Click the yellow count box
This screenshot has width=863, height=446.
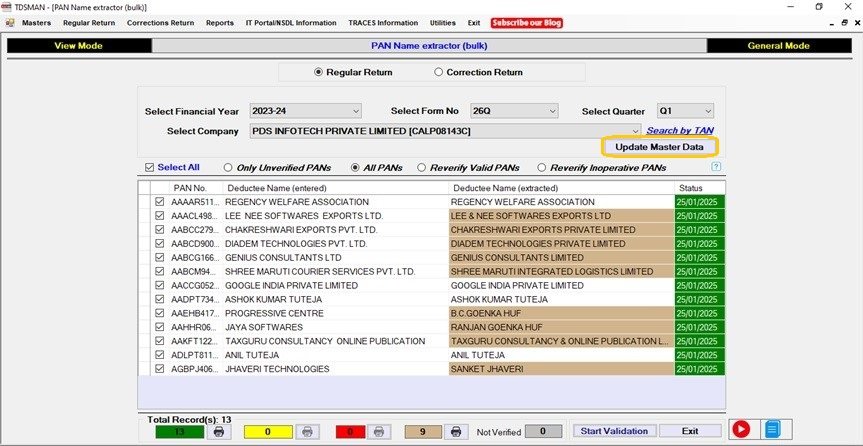point(267,432)
